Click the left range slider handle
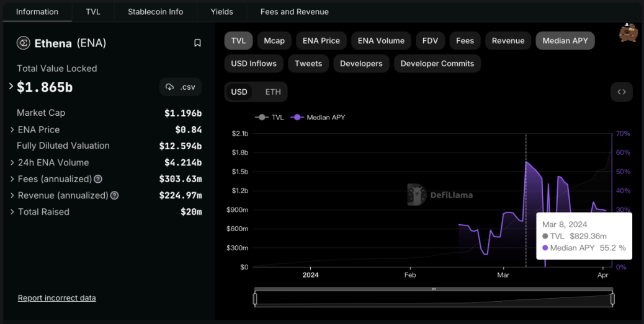 point(254,299)
